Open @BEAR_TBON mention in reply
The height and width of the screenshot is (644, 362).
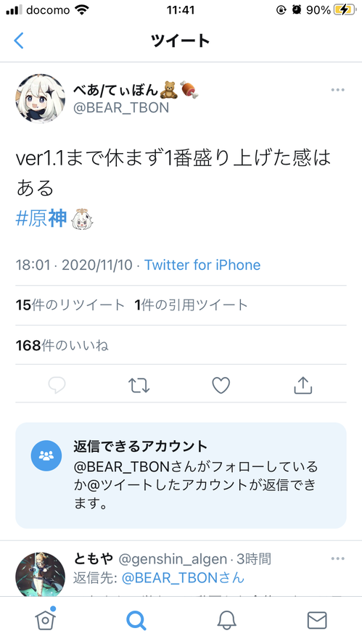183,578
